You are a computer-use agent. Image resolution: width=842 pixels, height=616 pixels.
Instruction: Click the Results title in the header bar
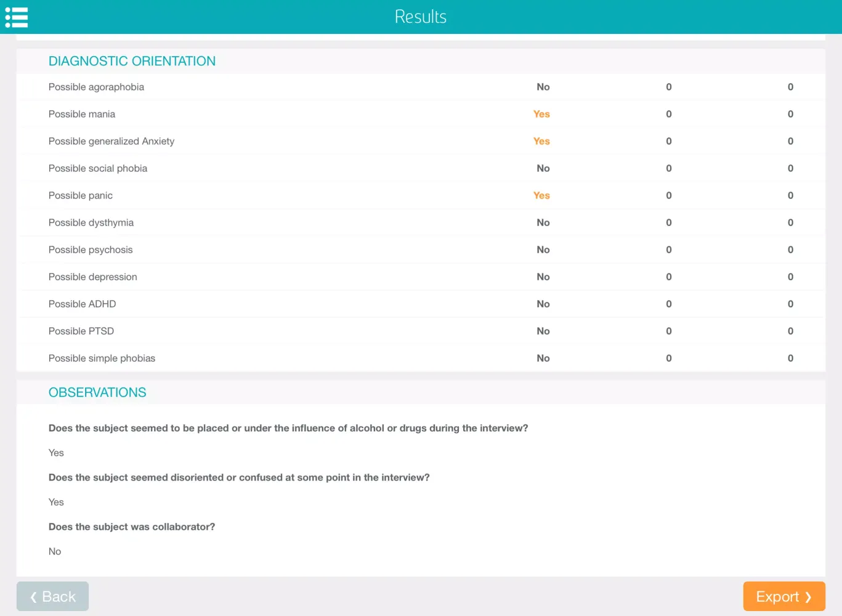(x=421, y=17)
